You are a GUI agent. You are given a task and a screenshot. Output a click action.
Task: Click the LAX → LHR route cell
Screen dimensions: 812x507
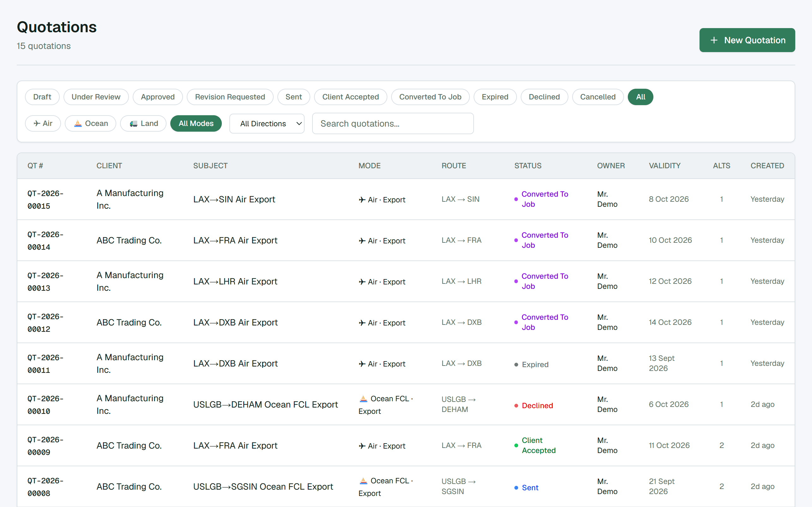coord(461,281)
